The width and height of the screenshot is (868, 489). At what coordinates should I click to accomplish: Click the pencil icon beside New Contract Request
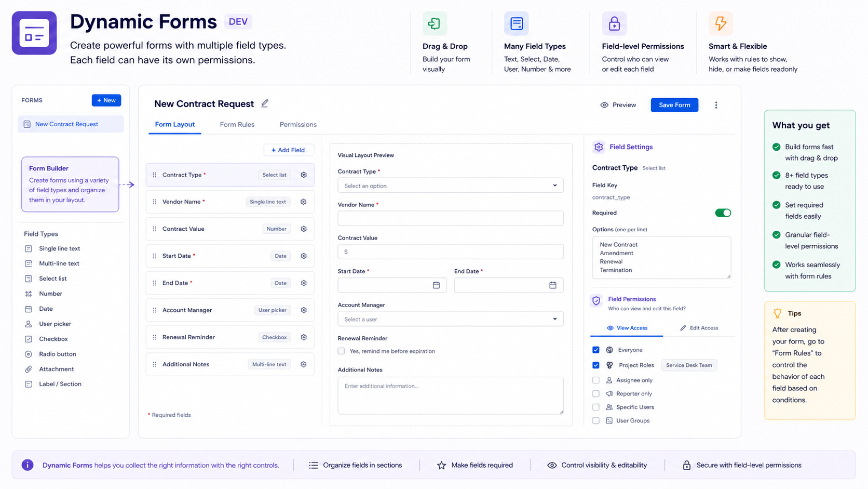[x=265, y=103]
